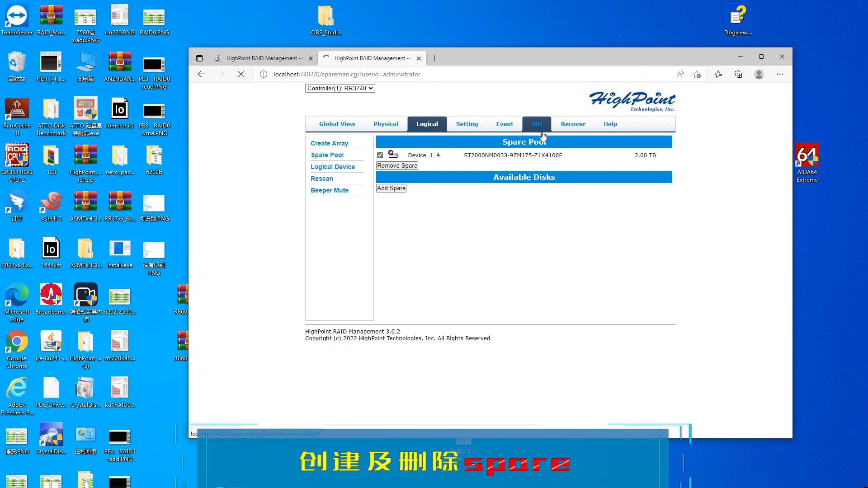Open the tab actions menu icon
Viewport: 868px width, 488px height.
pyautogui.click(x=199, y=58)
